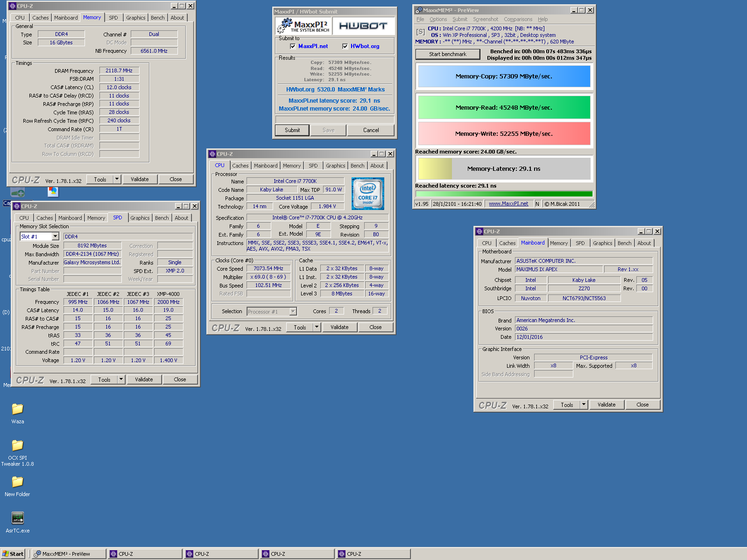747x560 pixels.
Task: Switch to SPD tab in CPU-Z Memory window
Action: 113,18
